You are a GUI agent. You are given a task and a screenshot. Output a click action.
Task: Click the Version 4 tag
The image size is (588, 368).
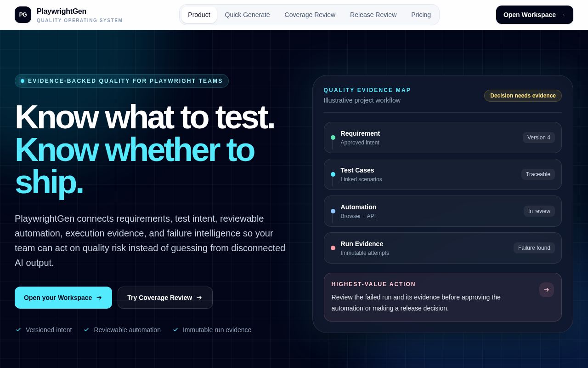(x=539, y=138)
